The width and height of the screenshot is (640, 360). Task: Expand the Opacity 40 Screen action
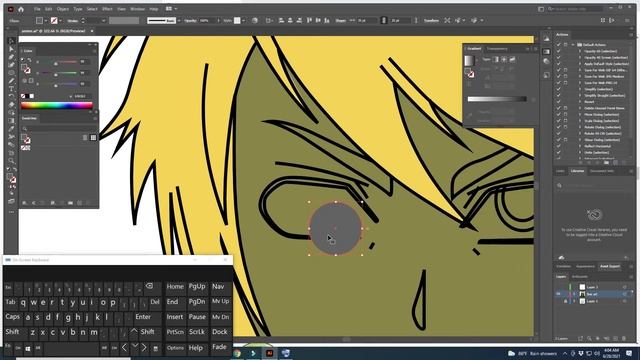click(580, 58)
